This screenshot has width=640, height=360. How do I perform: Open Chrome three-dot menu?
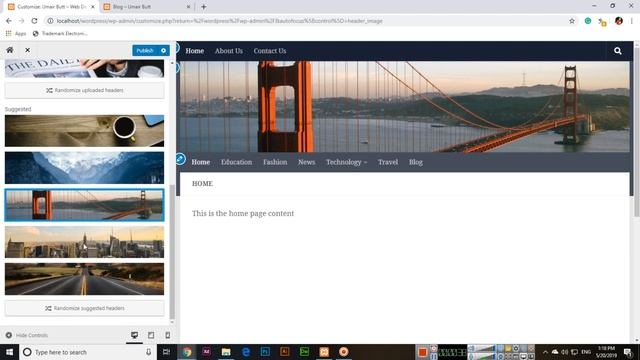point(632,21)
